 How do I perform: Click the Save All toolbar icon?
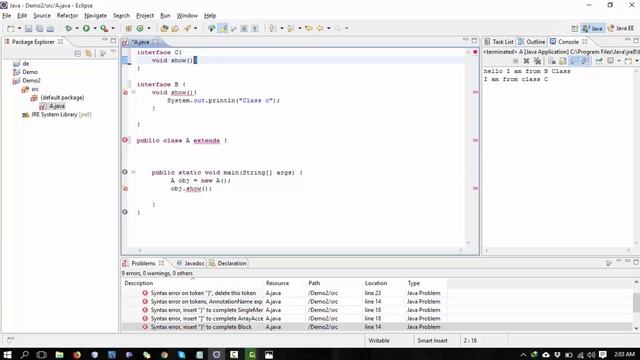39,28
